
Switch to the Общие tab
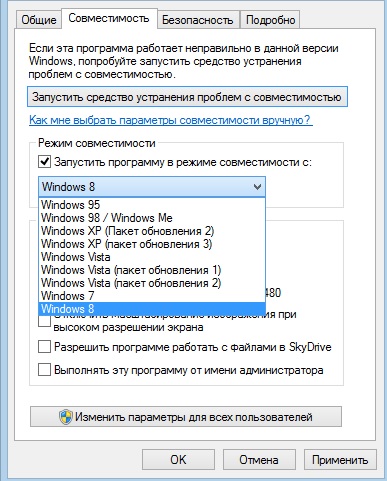click(39, 20)
